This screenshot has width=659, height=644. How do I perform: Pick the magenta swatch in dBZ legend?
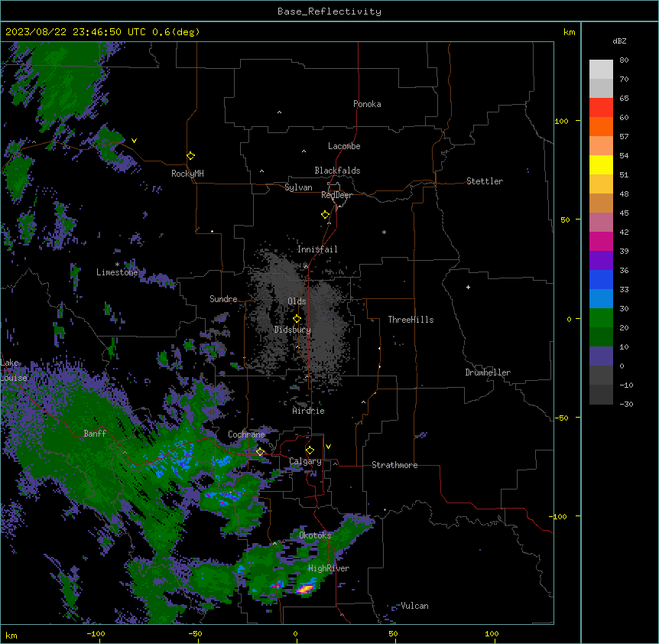[601, 241]
